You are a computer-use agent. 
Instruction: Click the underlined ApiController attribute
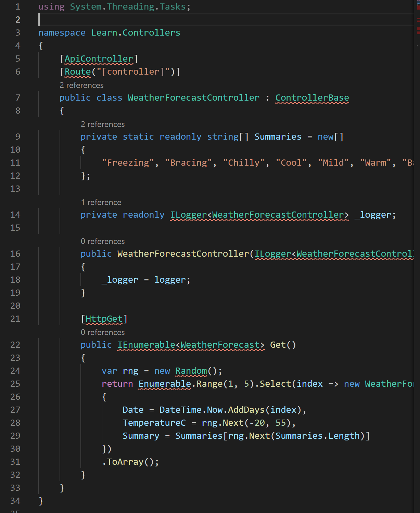tap(99, 59)
